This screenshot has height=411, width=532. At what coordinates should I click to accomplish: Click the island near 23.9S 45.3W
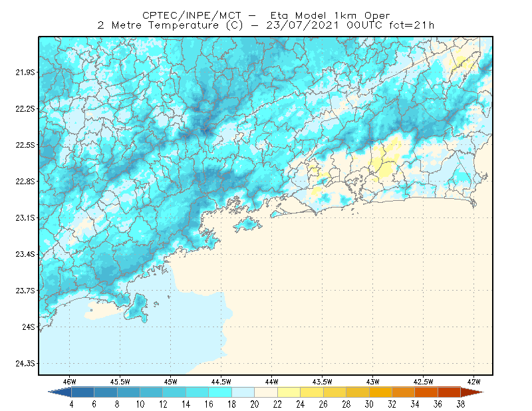[x=137, y=308]
